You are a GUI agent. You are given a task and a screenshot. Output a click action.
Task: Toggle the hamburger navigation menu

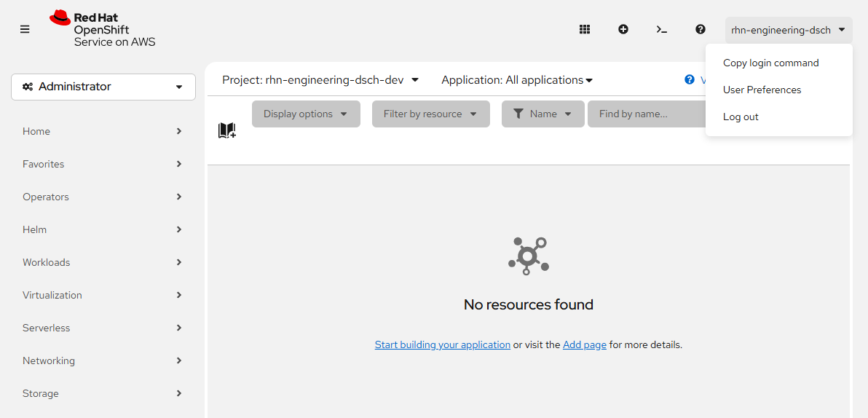click(x=25, y=29)
